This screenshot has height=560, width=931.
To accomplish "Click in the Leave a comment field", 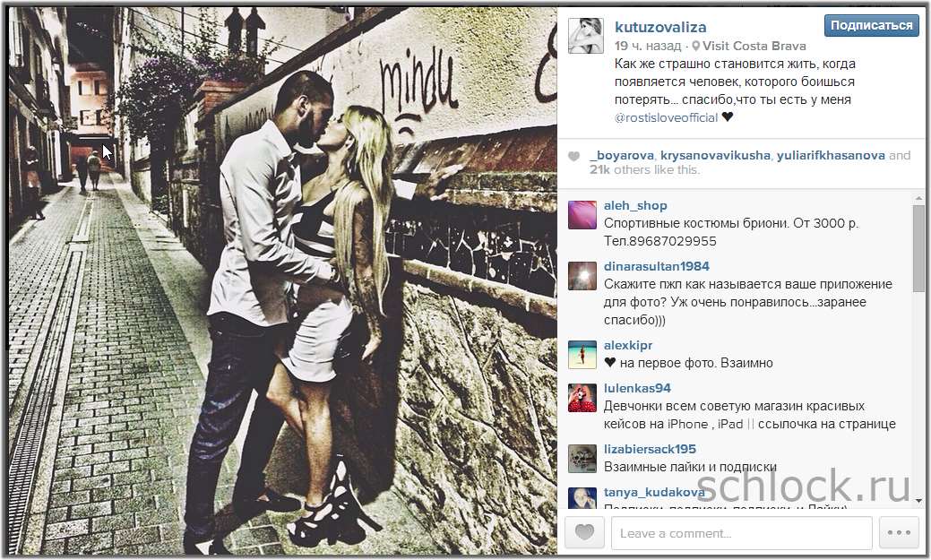I will [x=742, y=533].
